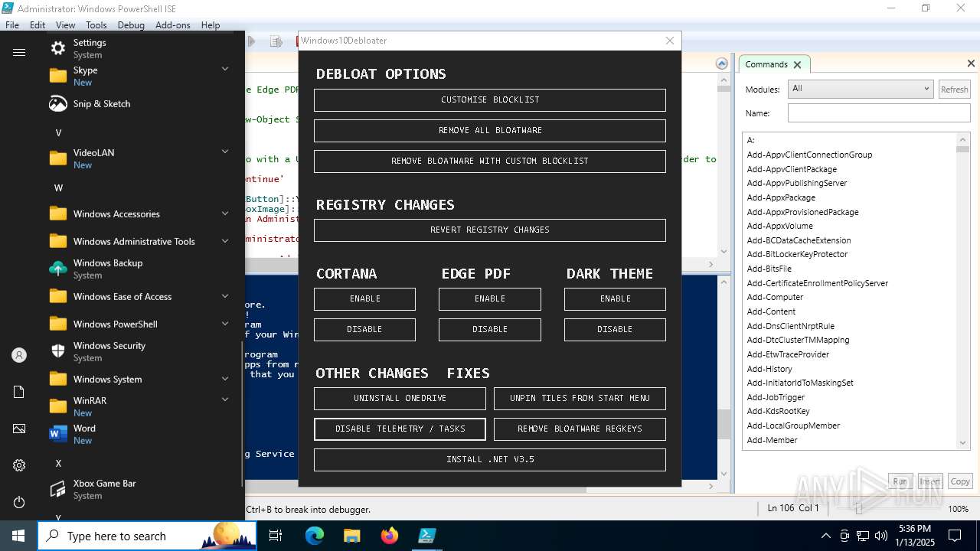Open Settings app from Start menu
The image size is (980, 551).
(x=142, y=48)
